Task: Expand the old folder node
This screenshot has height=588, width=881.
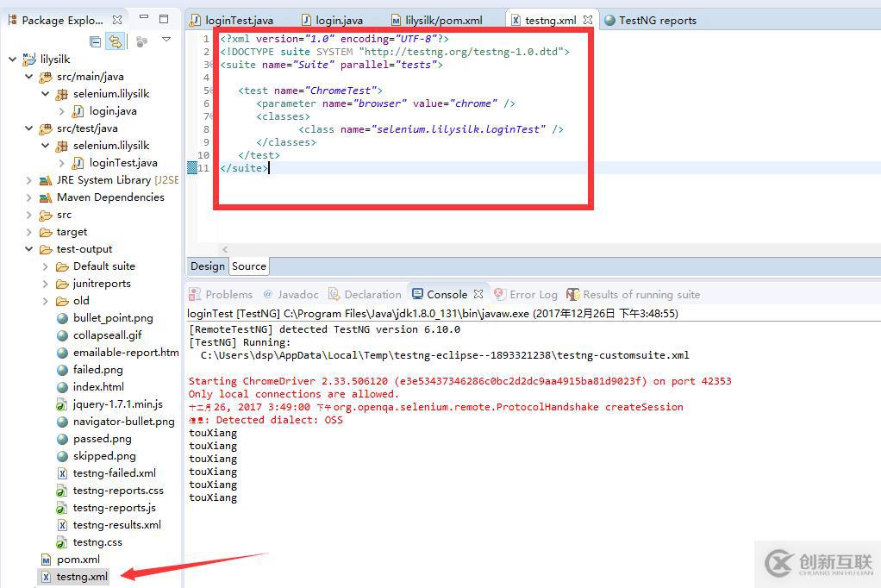Action: 46,301
